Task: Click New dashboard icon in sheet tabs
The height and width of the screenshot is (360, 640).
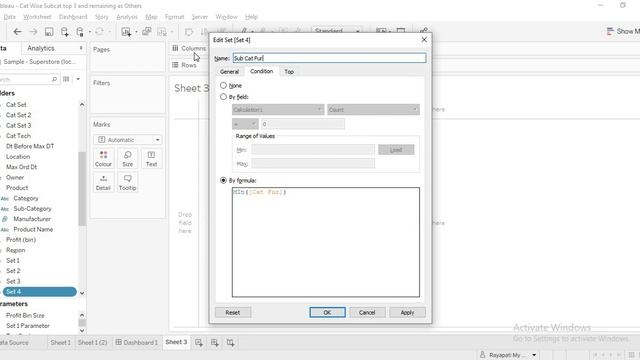Action: point(215,342)
